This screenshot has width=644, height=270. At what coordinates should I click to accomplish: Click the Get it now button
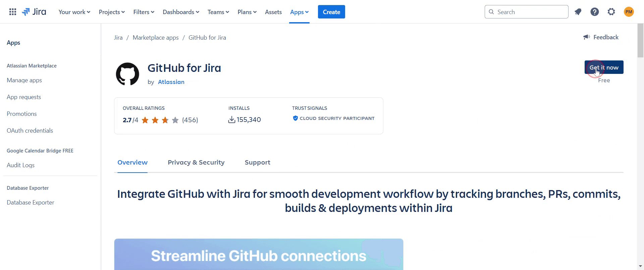(x=604, y=67)
